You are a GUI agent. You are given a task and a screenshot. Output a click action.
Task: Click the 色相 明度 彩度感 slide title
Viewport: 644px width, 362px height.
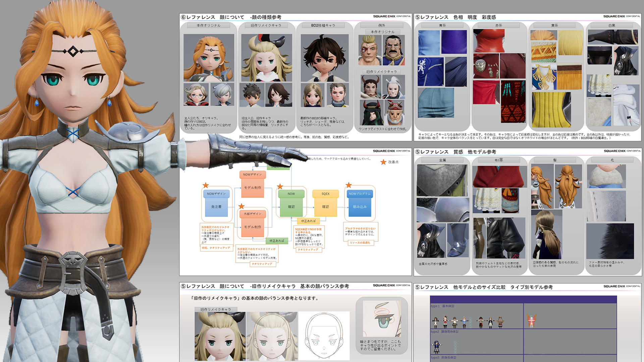474,17
